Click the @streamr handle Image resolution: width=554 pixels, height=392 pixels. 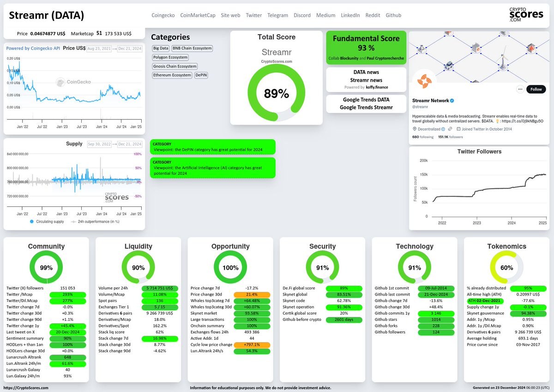coord(420,107)
